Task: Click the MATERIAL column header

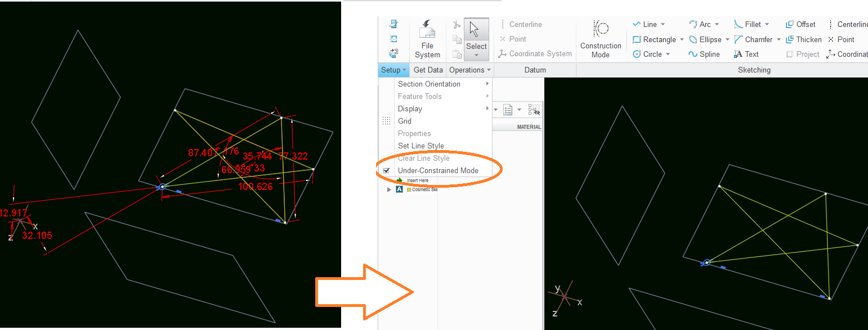Action: pos(529,127)
